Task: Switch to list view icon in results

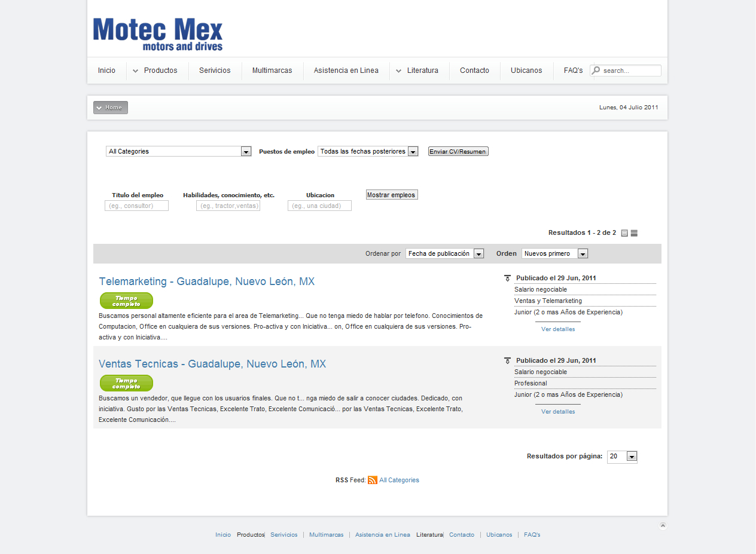Action: (624, 233)
